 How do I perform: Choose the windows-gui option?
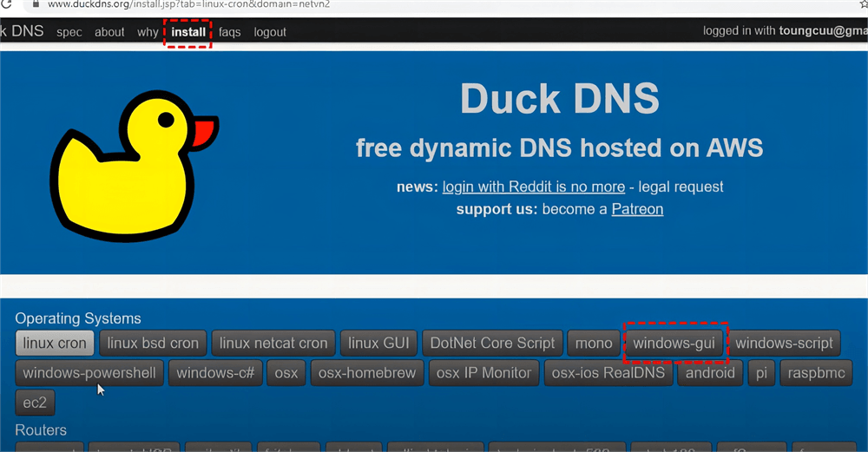point(674,343)
